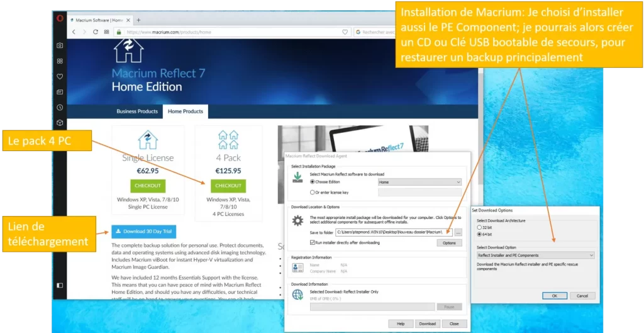The image size is (644, 333).
Task: Click the €62.95 price text
Action: point(147,171)
